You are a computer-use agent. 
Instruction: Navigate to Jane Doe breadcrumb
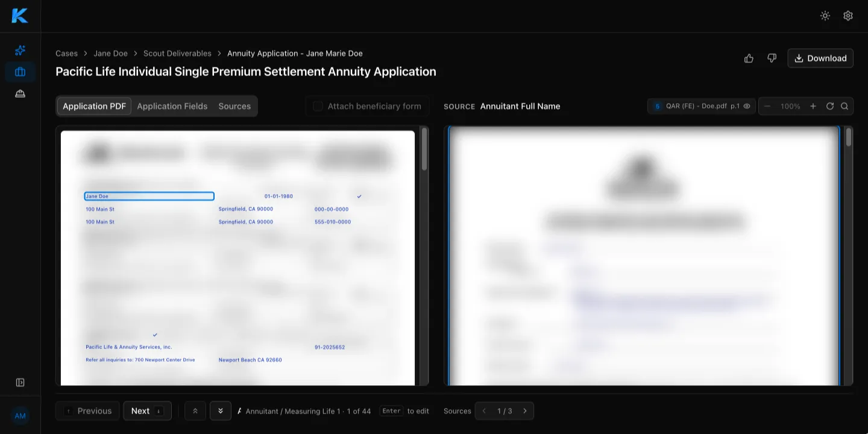(111, 54)
